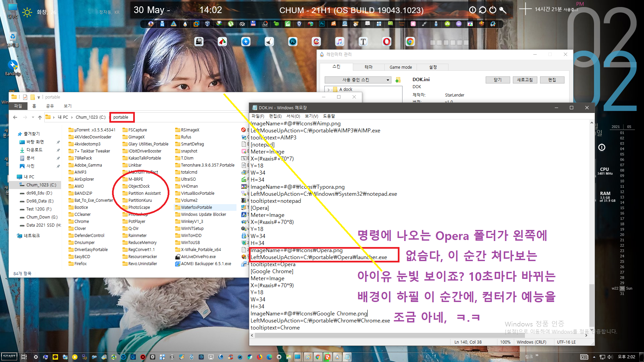Switch to the Game mode tab

(400, 67)
